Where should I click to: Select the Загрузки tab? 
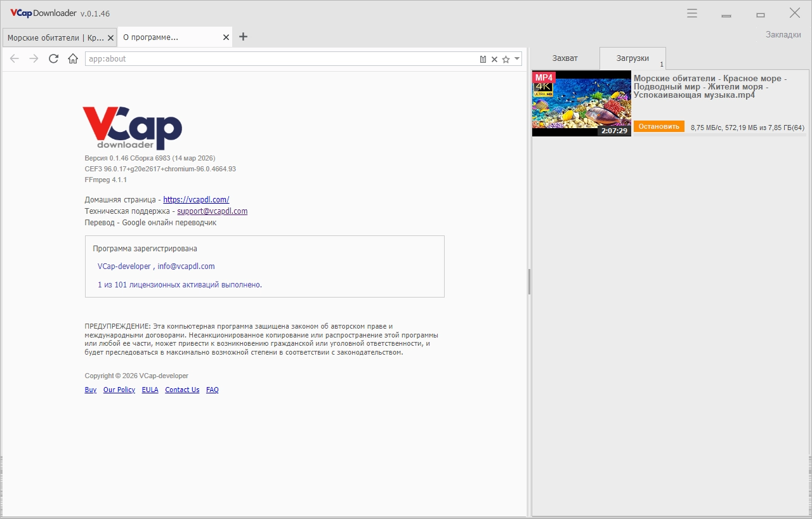[632, 58]
